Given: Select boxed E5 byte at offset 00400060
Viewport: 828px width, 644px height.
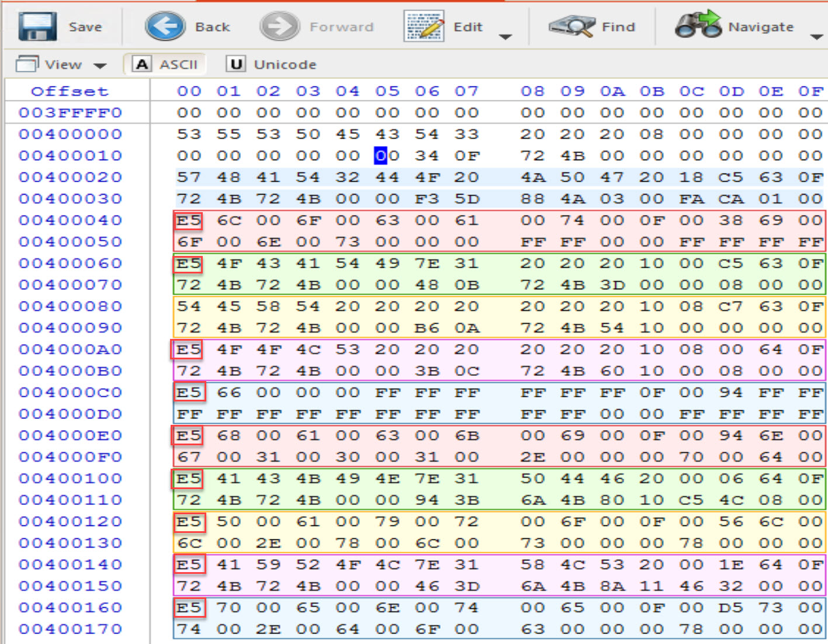Looking at the screenshot, I should coord(189,264).
